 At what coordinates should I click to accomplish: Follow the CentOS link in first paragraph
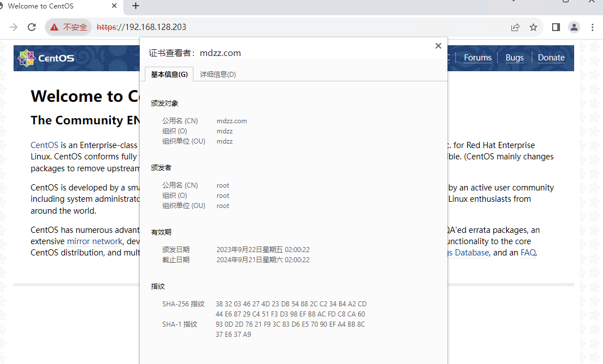pos(45,145)
